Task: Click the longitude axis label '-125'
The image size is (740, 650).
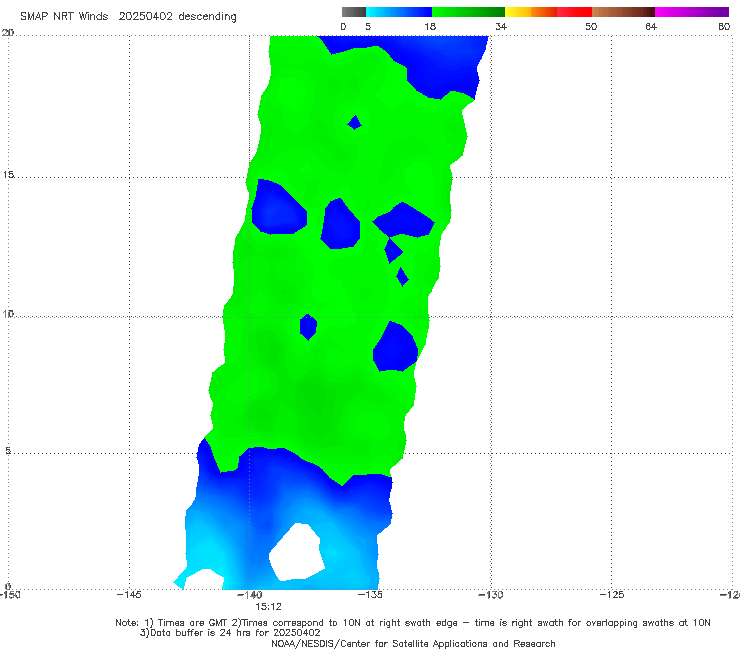Action: coord(612,594)
